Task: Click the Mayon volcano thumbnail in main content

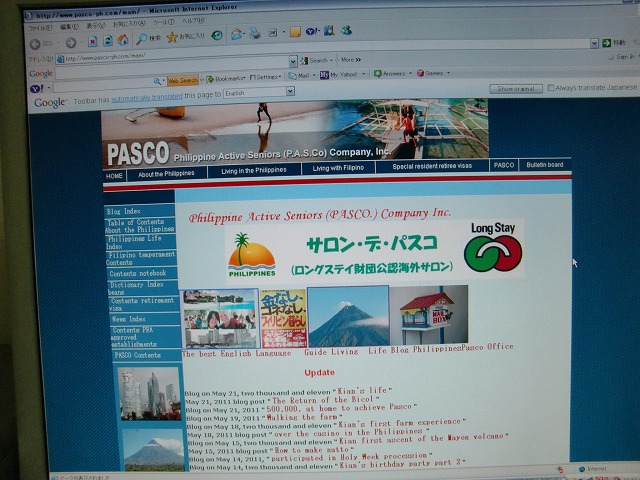Action: [348, 316]
